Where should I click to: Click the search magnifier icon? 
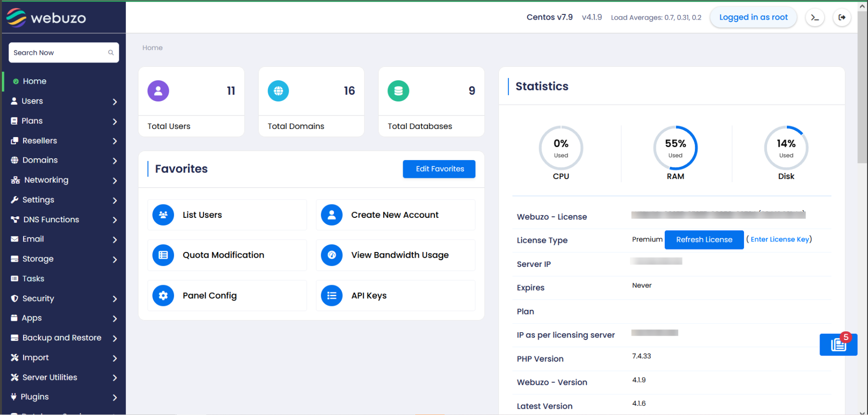coord(111,52)
